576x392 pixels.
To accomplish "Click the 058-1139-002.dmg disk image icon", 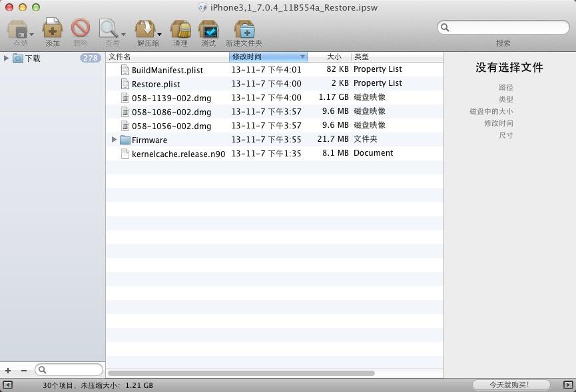I will [x=125, y=98].
